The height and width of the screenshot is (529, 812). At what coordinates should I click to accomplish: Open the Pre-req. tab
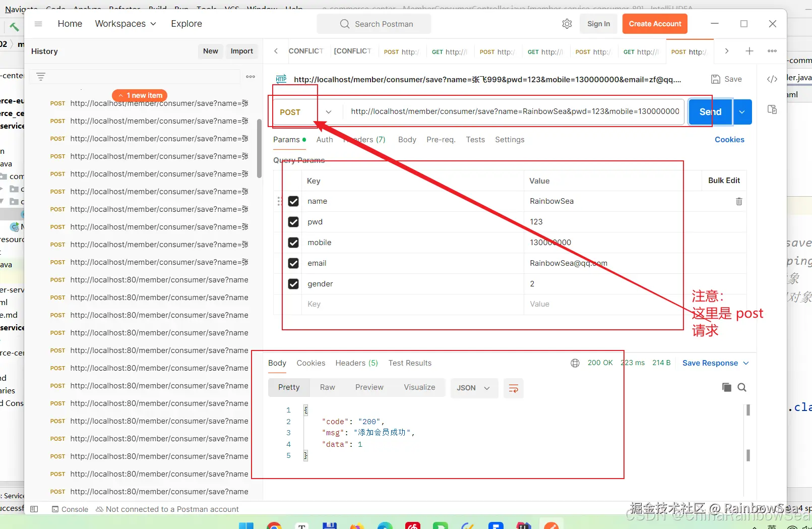click(x=441, y=140)
